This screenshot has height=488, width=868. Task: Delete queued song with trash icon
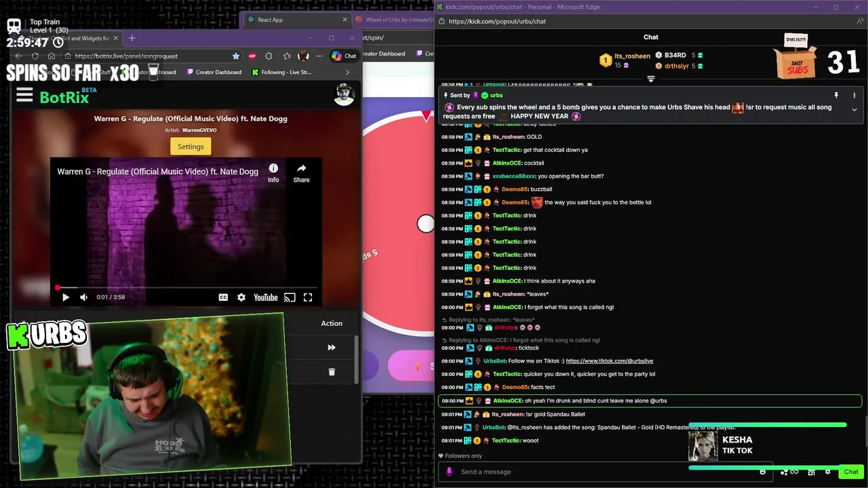(332, 371)
